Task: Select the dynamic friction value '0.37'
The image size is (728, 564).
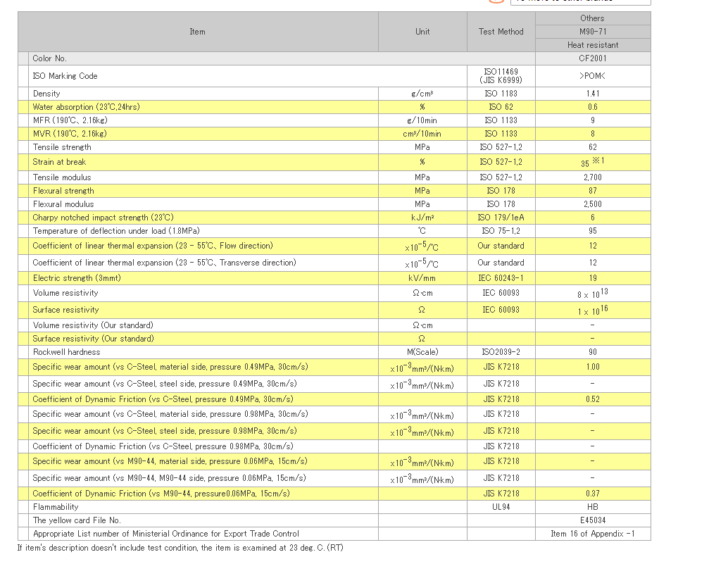Action: pos(593,494)
